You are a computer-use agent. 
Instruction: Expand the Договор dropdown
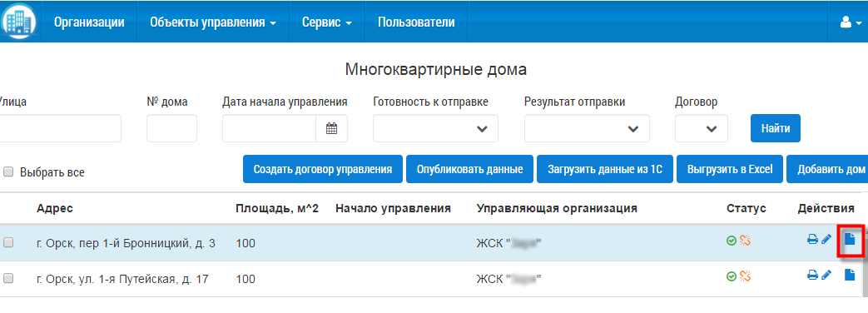point(702,128)
